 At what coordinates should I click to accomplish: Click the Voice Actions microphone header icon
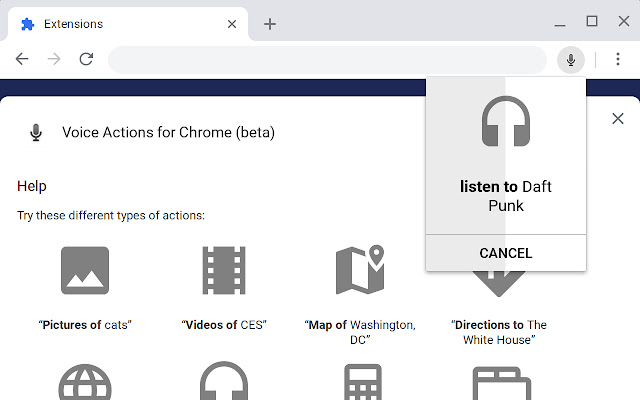click(x=36, y=132)
